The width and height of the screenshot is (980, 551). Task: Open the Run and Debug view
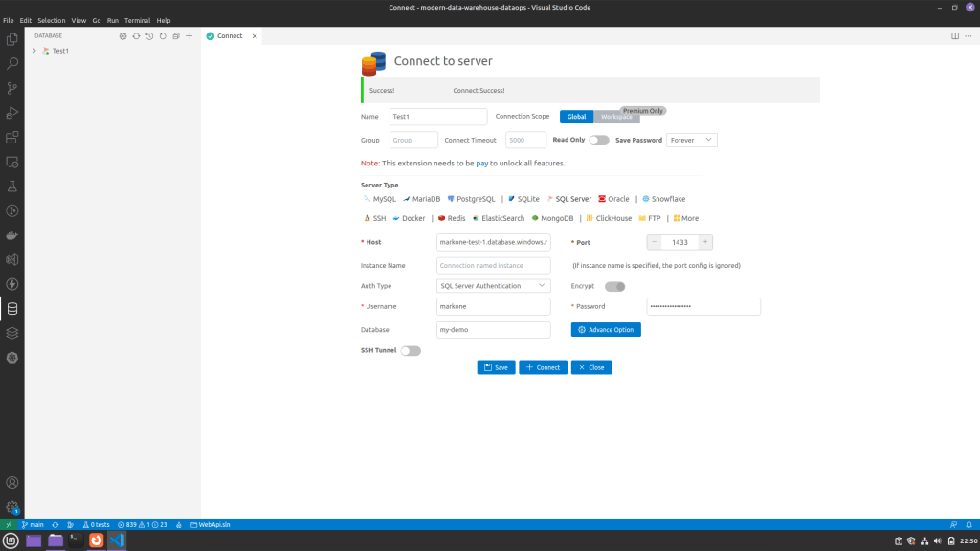click(x=12, y=113)
